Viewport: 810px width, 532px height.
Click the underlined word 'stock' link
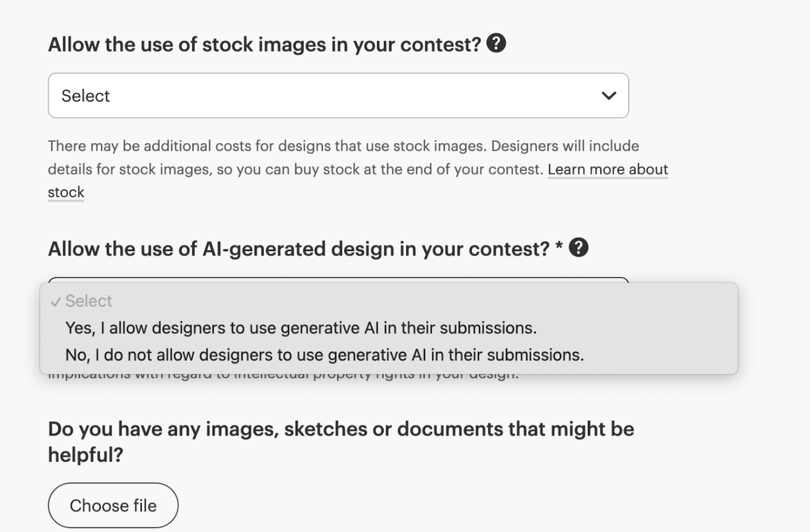(66, 192)
